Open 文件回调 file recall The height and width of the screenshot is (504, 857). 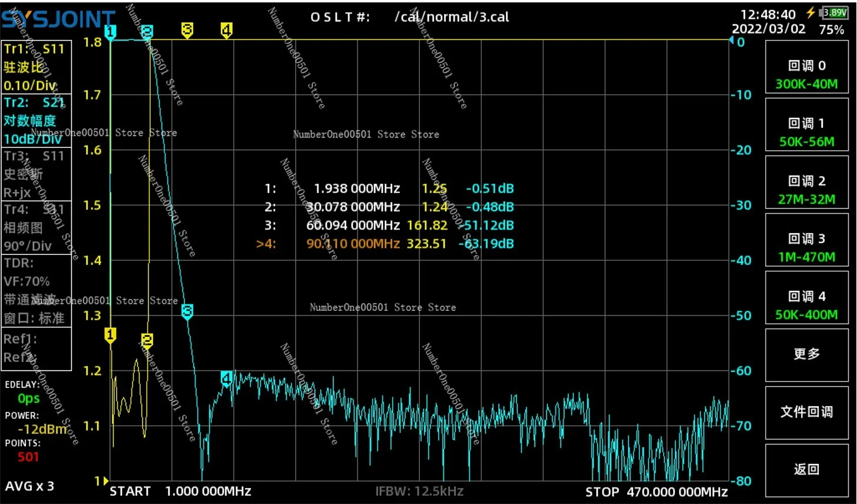(806, 412)
